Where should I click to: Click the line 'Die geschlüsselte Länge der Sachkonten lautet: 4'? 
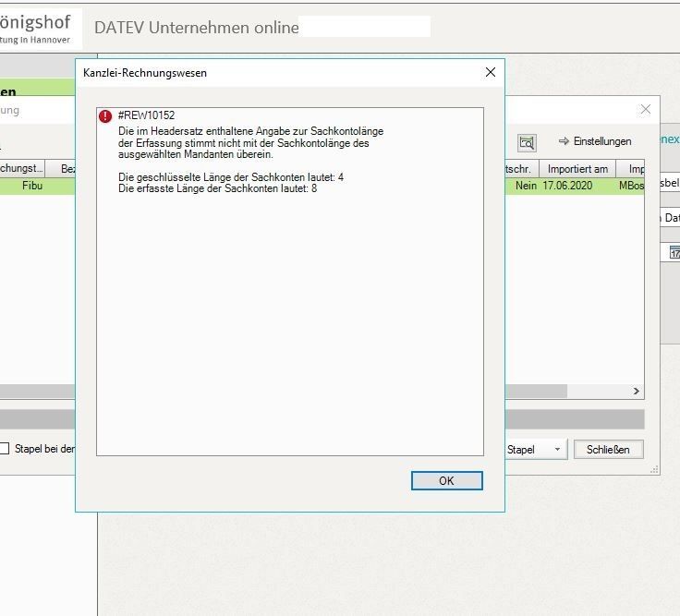[231, 177]
